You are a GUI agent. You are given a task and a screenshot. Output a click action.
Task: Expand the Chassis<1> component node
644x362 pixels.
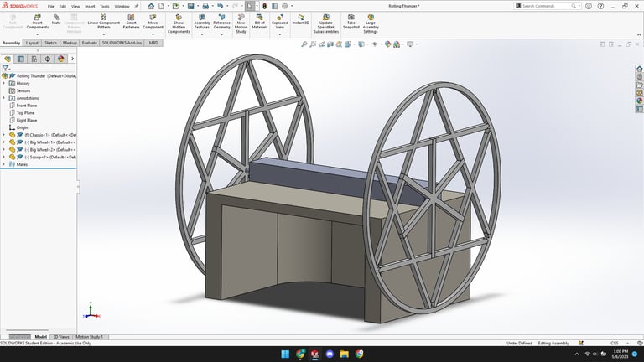[x=3, y=135]
